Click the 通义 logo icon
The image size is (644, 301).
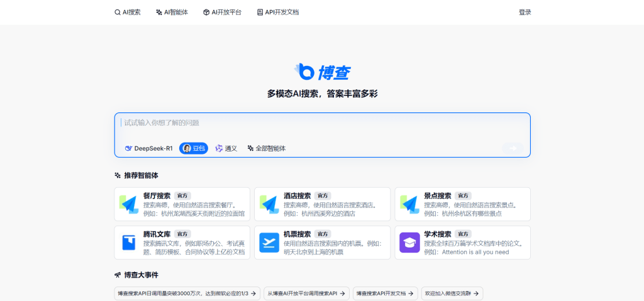[219, 148]
